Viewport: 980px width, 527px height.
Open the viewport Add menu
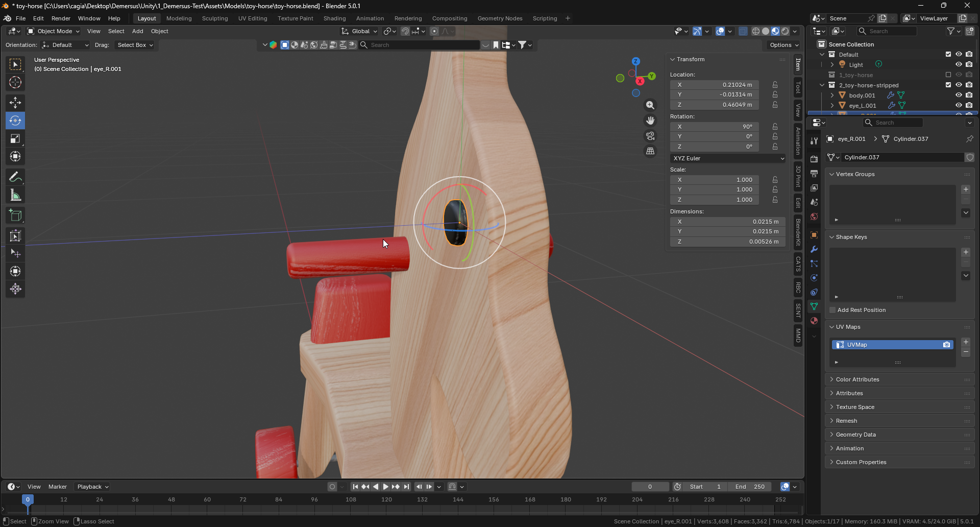tap(138, 31)
